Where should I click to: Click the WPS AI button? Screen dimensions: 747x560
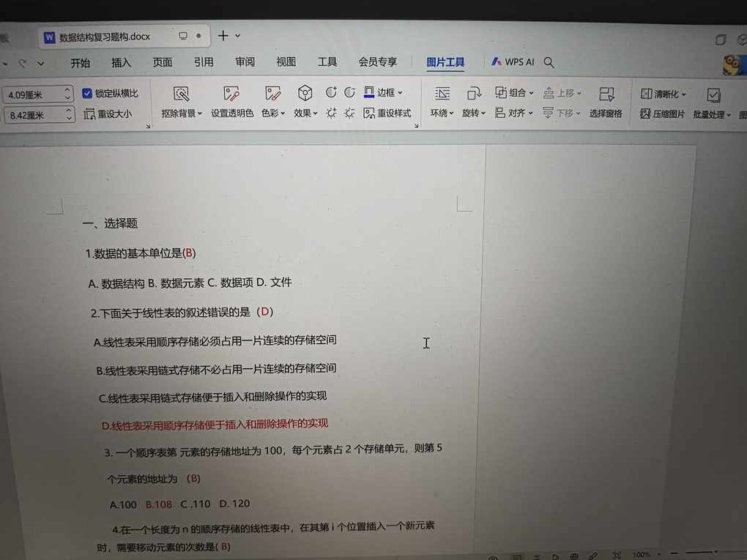[x=513, y=62]
